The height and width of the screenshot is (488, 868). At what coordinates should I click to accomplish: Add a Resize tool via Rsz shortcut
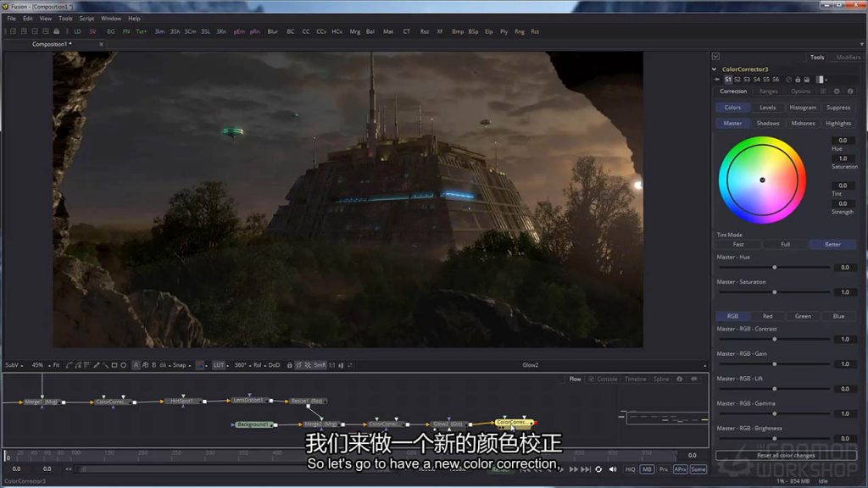tap(424, 31)
